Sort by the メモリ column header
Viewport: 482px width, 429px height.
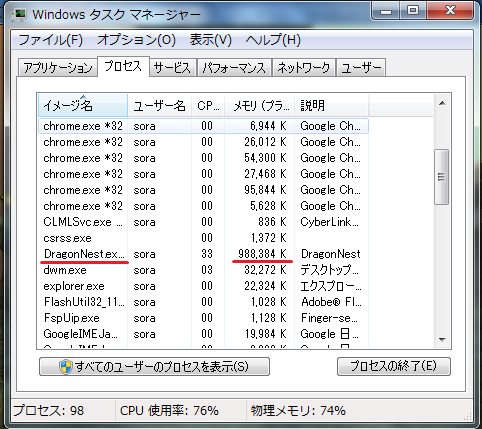coord(260,105)
